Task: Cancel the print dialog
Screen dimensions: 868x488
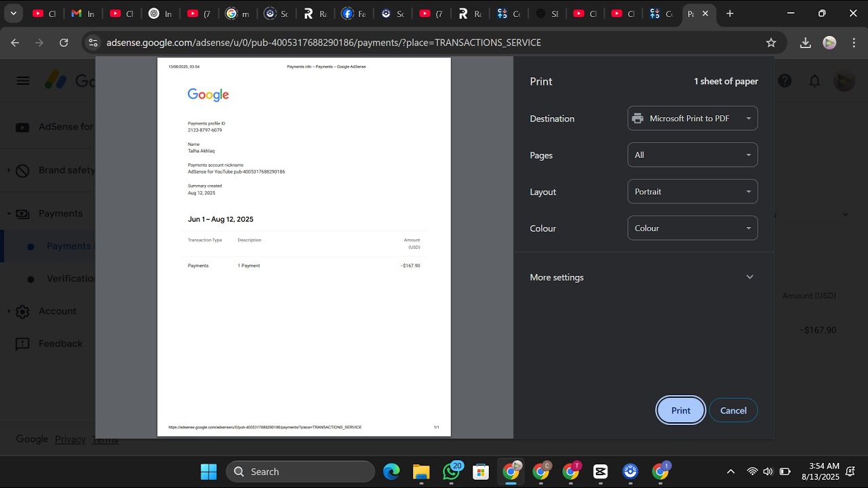Action: coord(733,411)
